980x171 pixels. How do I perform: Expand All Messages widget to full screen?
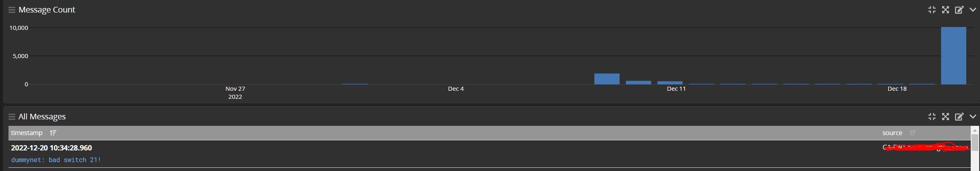[x=946, y=117]
